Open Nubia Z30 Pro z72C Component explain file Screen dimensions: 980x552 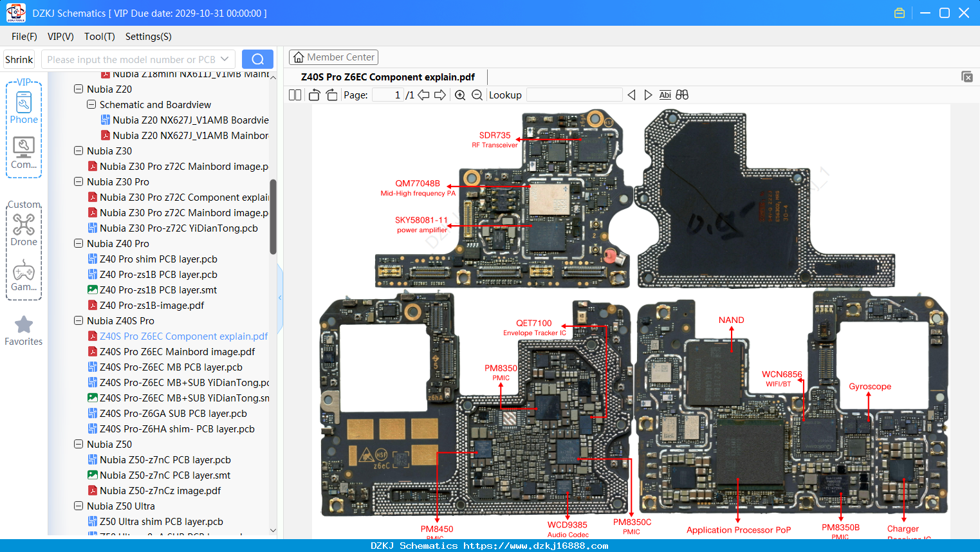coord(178,198)
